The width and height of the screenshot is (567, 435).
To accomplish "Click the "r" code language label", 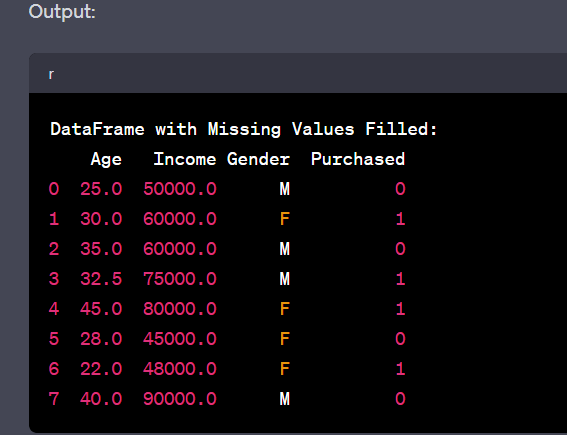I will tap(51, 75).
